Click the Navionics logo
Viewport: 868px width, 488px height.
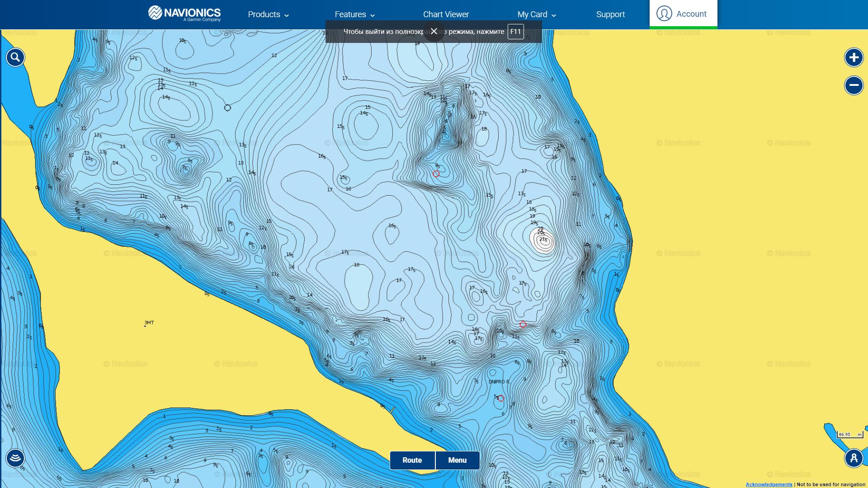[184, 14]
